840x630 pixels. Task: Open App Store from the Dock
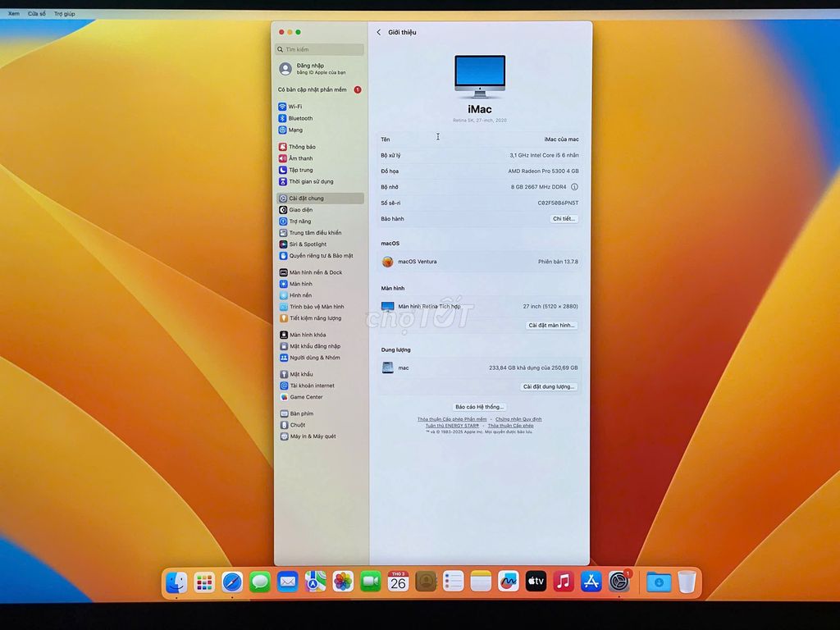[591, 582]
